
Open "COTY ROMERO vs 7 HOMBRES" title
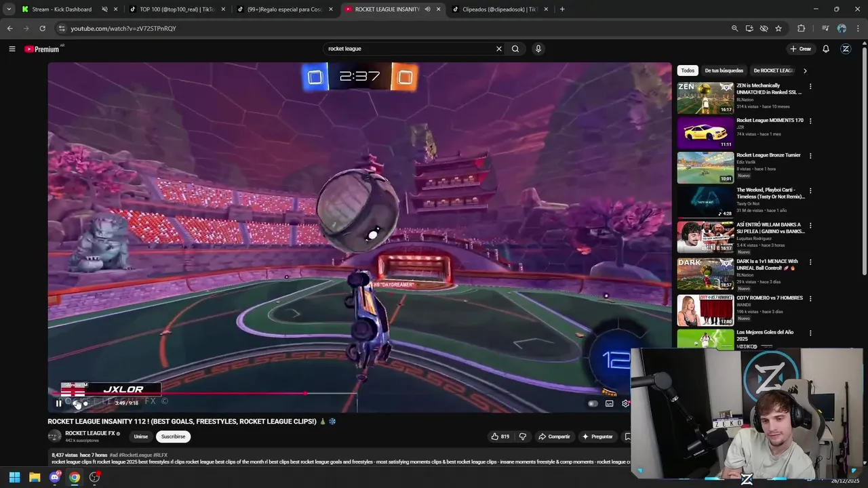[x=770, y=298]
